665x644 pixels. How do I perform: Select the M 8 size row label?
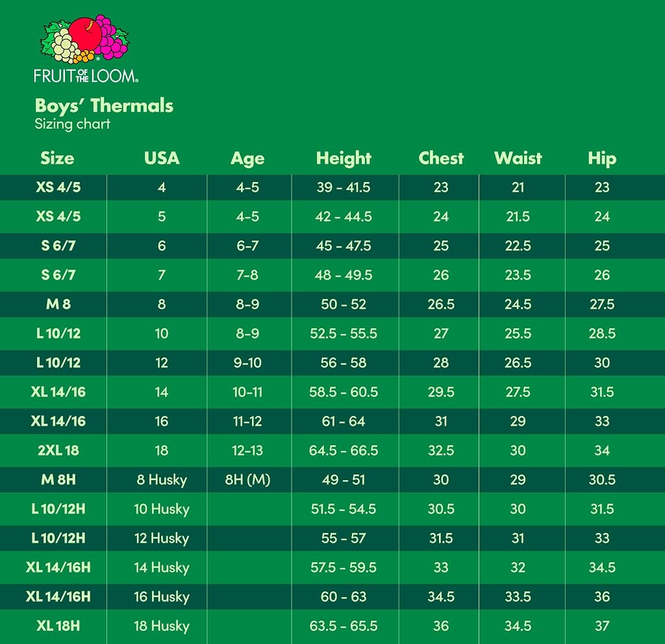58,304
